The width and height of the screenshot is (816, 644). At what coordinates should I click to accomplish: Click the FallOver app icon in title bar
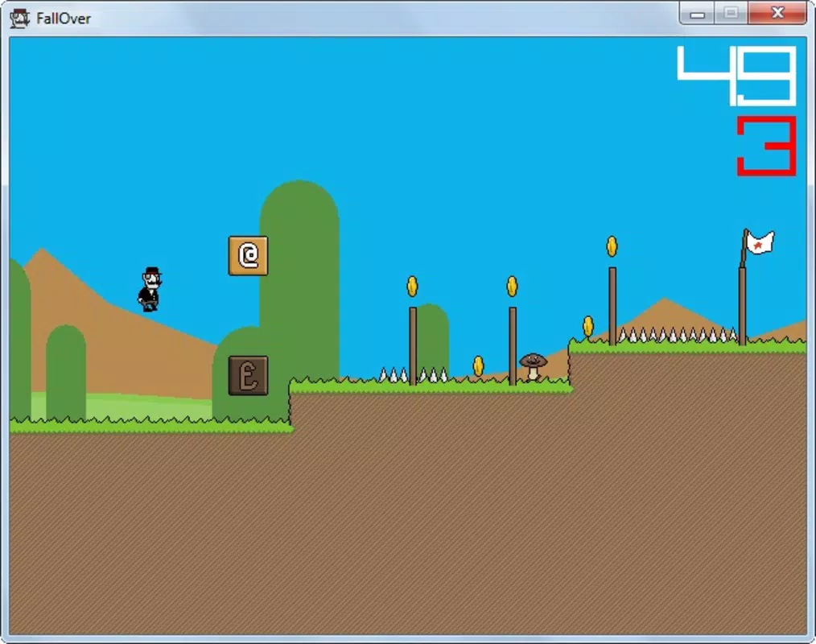pyautogui.click(x=20, y=19)
